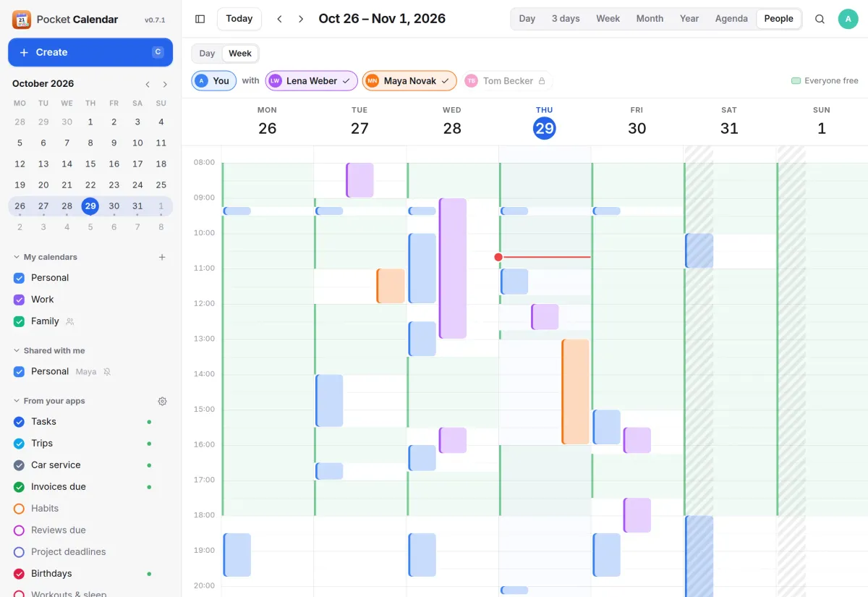
Task: Select the Day sub-view in People
Action: pyautogui.click(x=208, y=54)
